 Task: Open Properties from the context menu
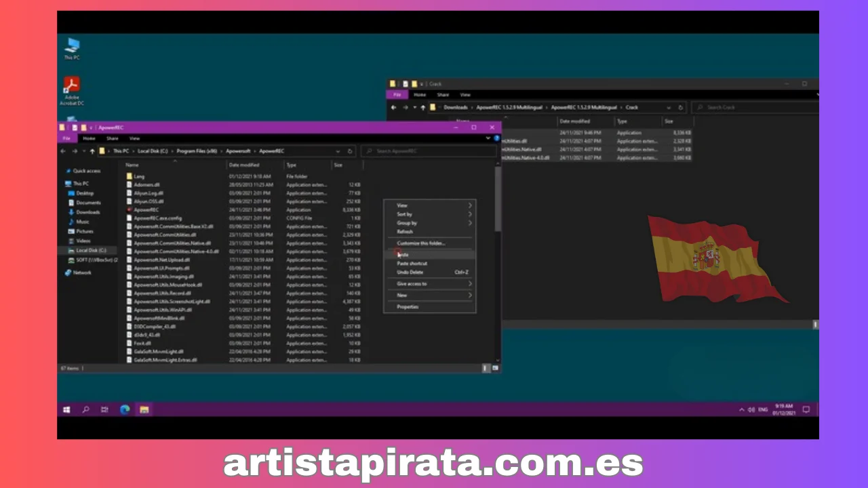tap(430, 307)
